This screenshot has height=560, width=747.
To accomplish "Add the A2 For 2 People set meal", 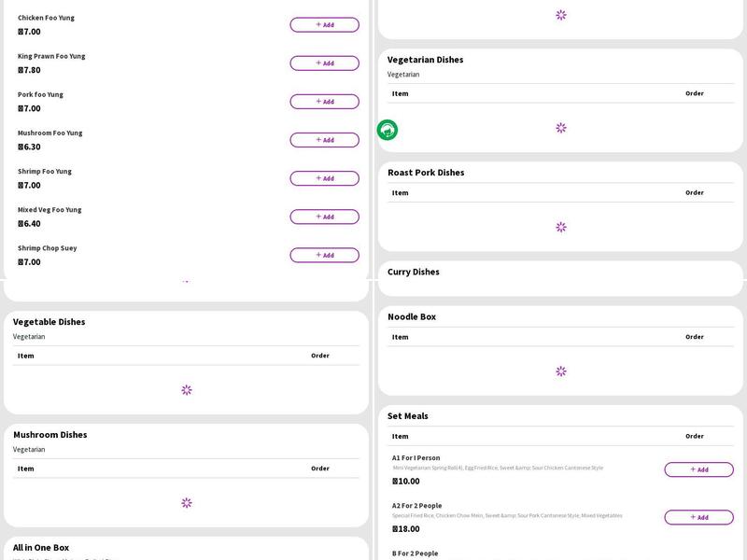I will click(698, 517).
